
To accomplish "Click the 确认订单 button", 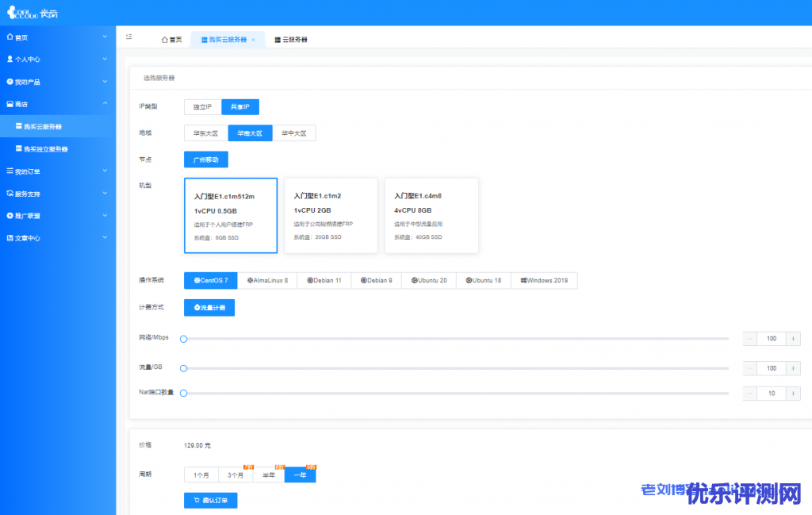I will coord(210,501).
